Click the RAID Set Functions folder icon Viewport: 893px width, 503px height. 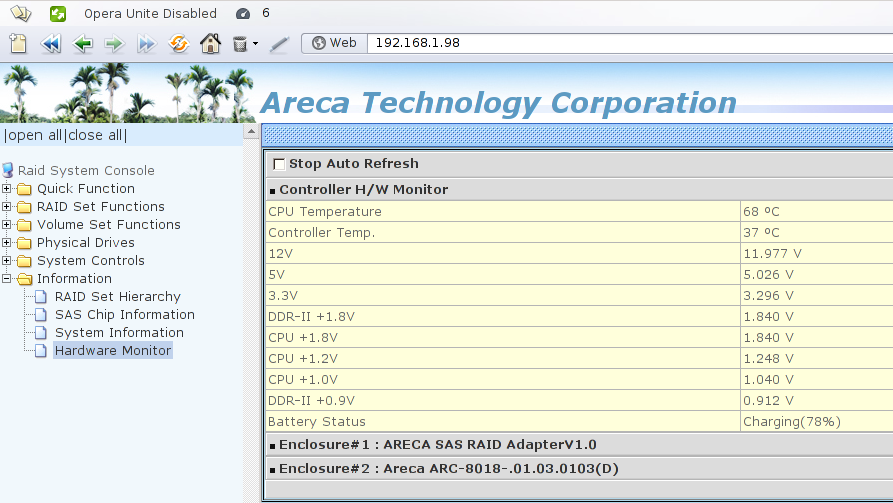click(x=24, y=207)
